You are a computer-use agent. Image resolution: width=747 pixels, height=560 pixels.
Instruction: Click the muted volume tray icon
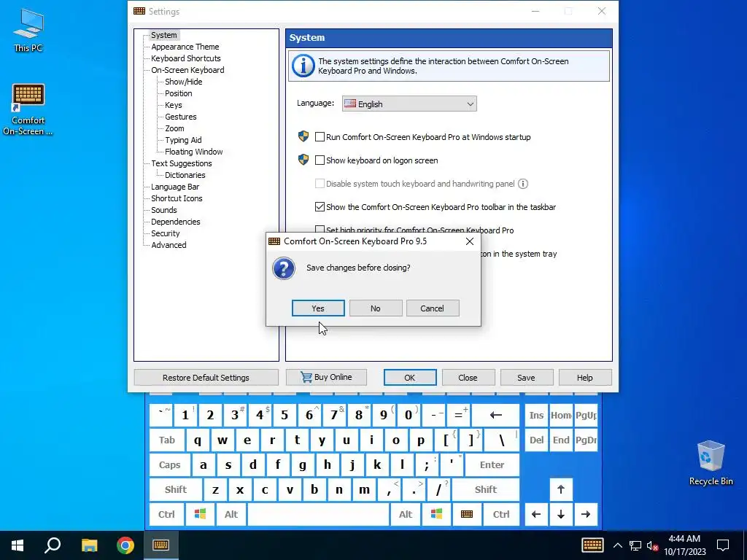tap(652, 545)
